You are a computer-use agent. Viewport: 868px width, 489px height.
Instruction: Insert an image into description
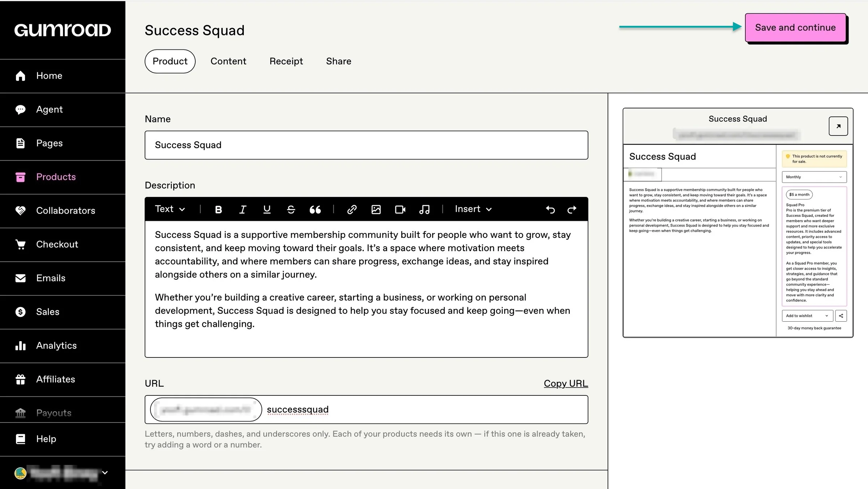376,209
